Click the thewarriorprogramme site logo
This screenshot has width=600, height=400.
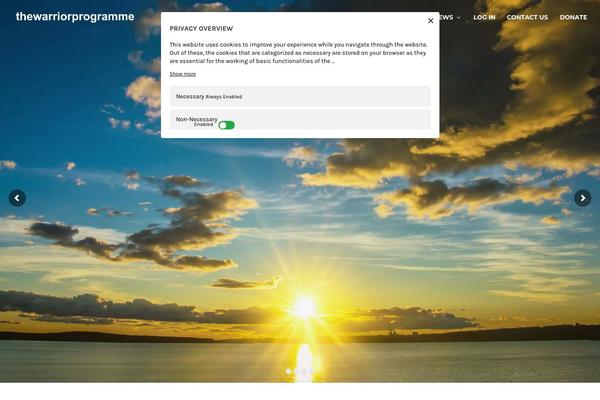[75, 17]
